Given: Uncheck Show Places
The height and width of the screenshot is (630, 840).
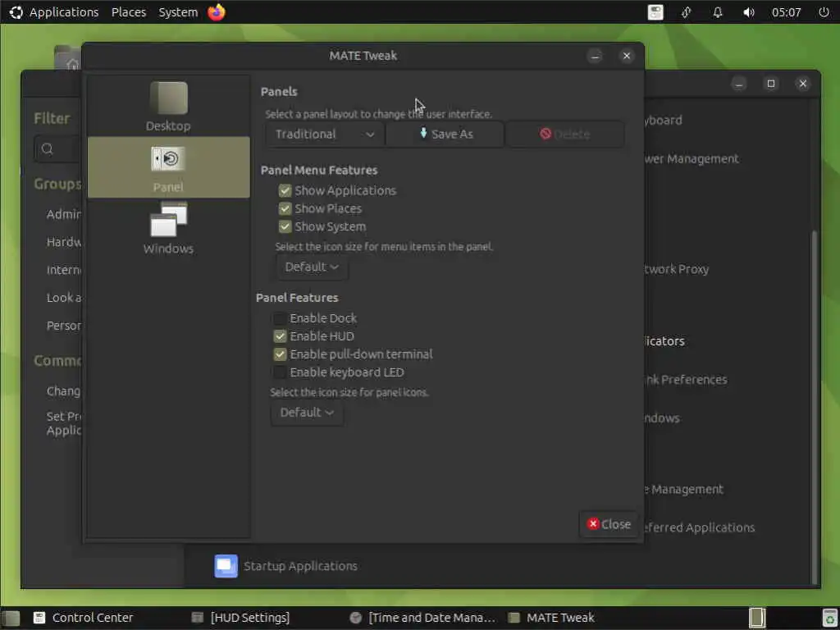Looking at the screenshot, I should 285,209.
